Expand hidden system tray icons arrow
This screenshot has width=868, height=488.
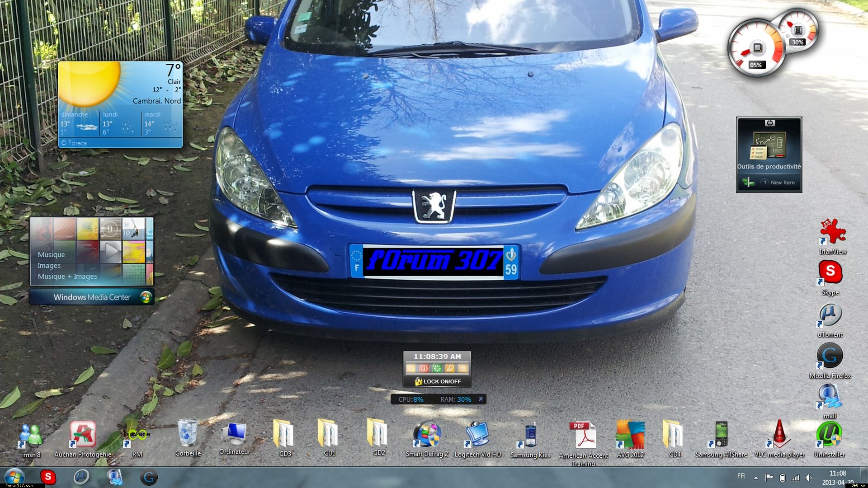tap(756, 478)
